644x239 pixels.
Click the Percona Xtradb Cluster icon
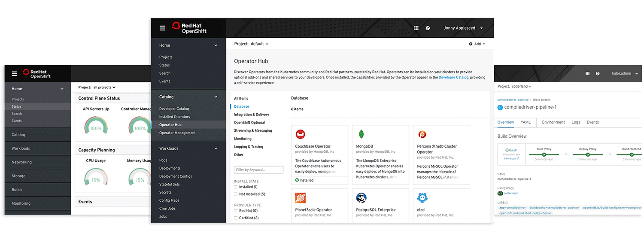422,134
